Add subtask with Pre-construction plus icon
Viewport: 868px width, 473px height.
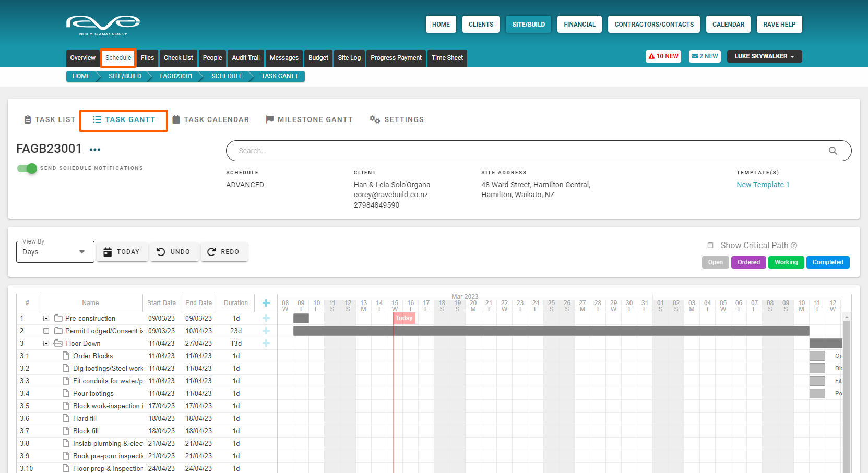tap(266, 319)
